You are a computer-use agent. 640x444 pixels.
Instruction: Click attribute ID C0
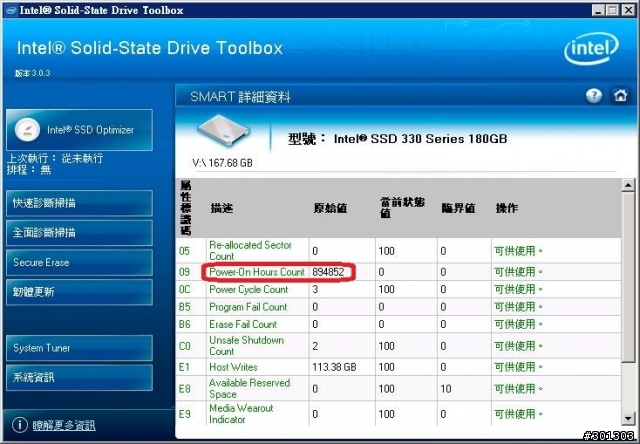click(x=184, y=346)
